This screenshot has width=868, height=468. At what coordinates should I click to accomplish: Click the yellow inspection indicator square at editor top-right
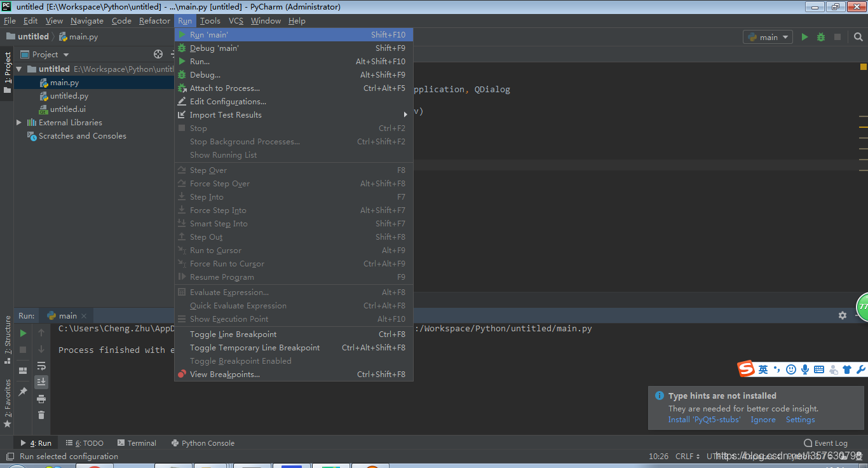pos(864,67)
